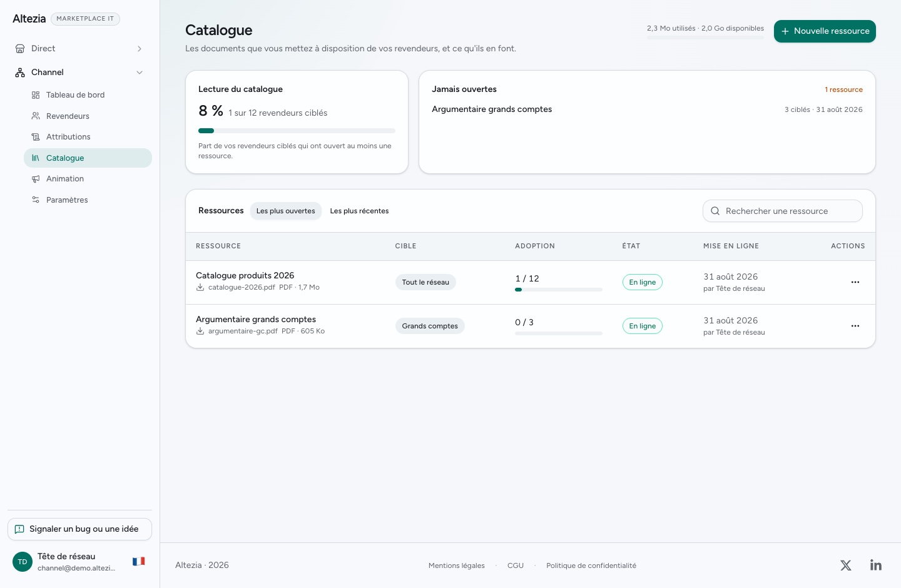Click the storage usage bar in header
This screenshot has height=588, width=901.
point(705,38)
